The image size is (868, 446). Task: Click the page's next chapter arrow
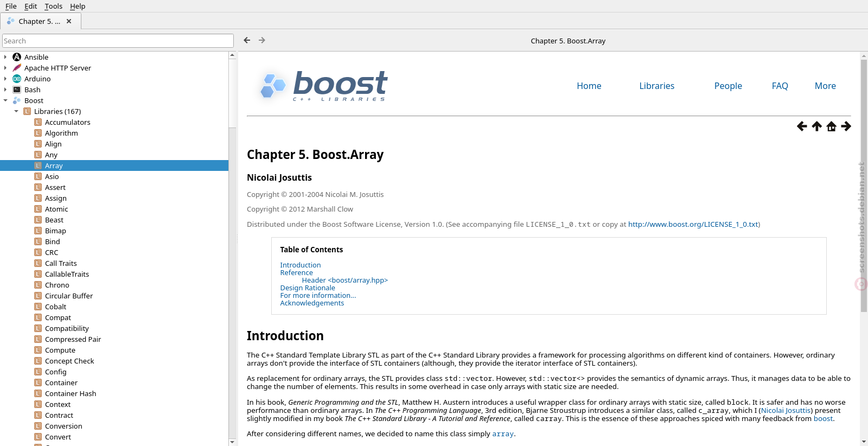pyautogui.click(x=846, y=126)
